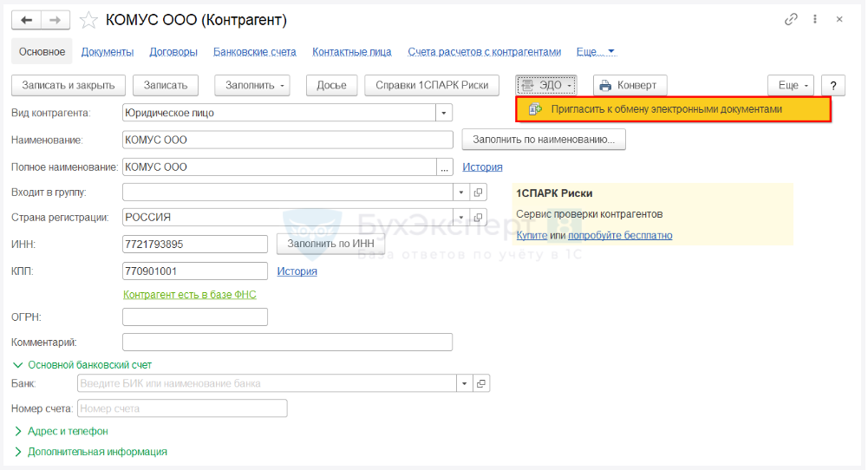Screen dimensions: 868x470
Task: Click Записать и закрыть button
Action: coord(69,85)
